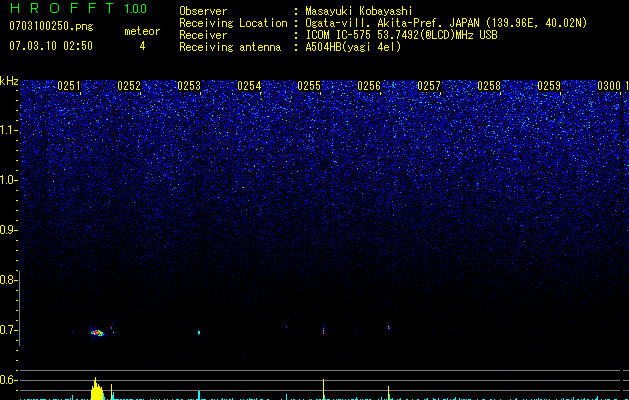
Task: Click the 0255 time marker
Action: pyautogui.click(x=309, y=86)
